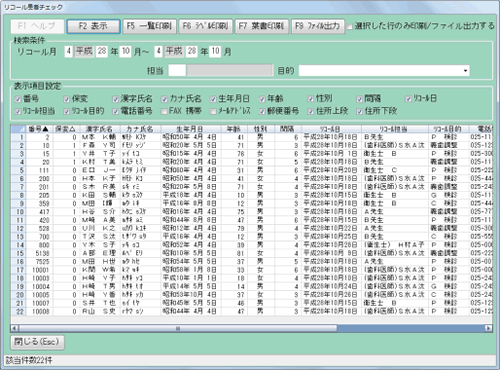Click the start era code field before 平成

pos(68,51)
